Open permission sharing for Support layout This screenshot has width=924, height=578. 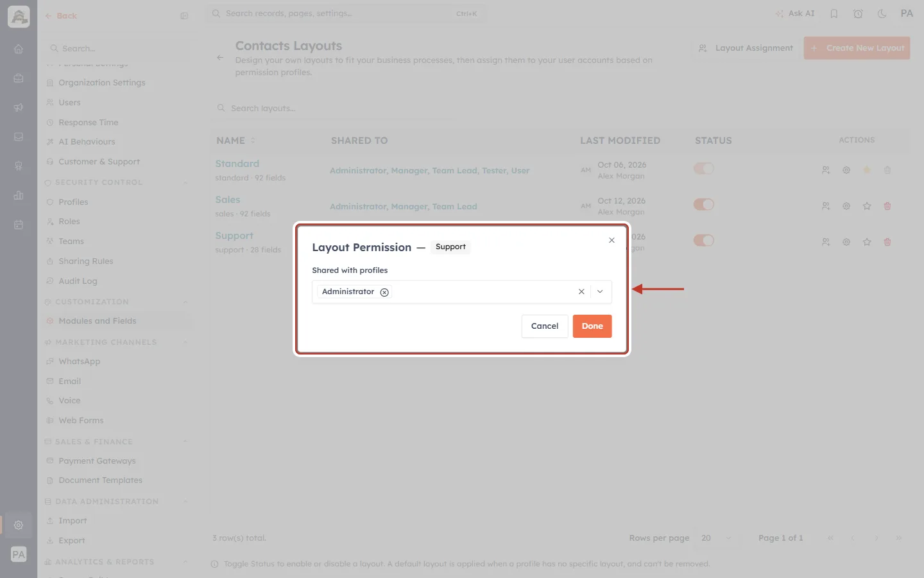pyautogui.click(x=826, y=242)
